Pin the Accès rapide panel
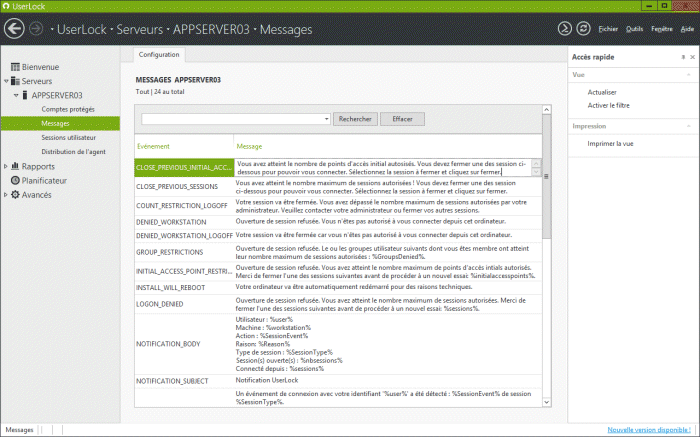Screen dimensions: 700x437 coord(683,57)
